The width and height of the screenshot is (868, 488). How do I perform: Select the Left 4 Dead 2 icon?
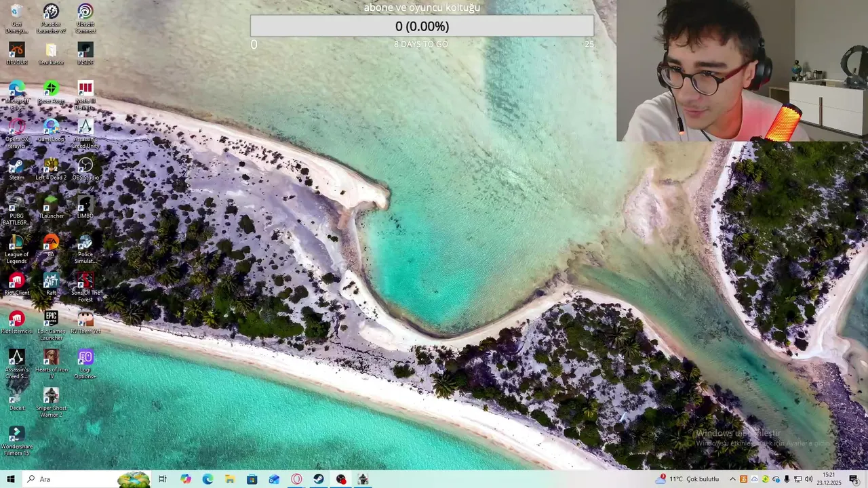click(x=51, y=169)
